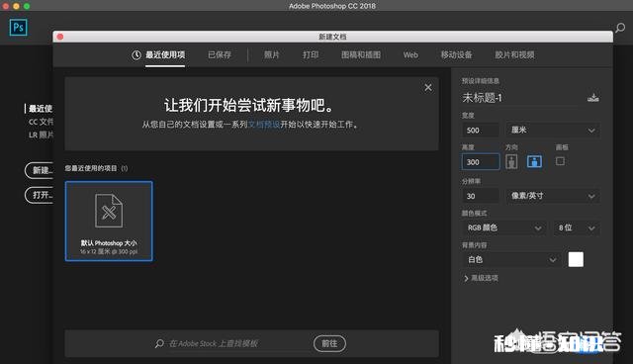
Task: Click the save preset icon beside 未标题-1
Action: tap(593, 97)
